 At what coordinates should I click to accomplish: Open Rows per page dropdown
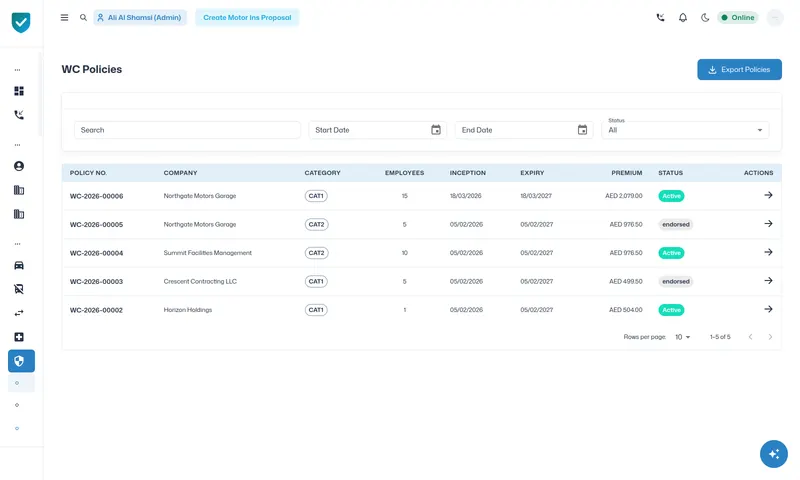tap(682, 337)
